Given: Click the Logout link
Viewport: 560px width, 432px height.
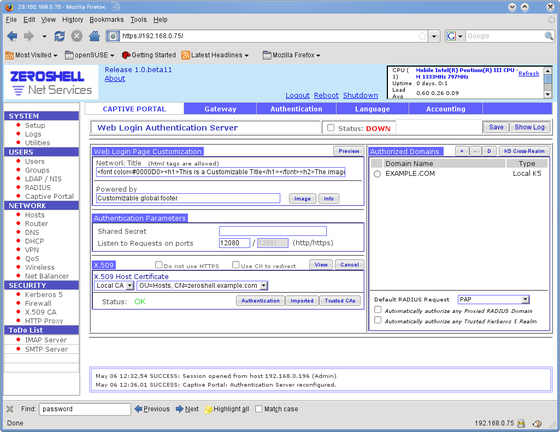Looking at the screenshot, I should coord(298,96).
